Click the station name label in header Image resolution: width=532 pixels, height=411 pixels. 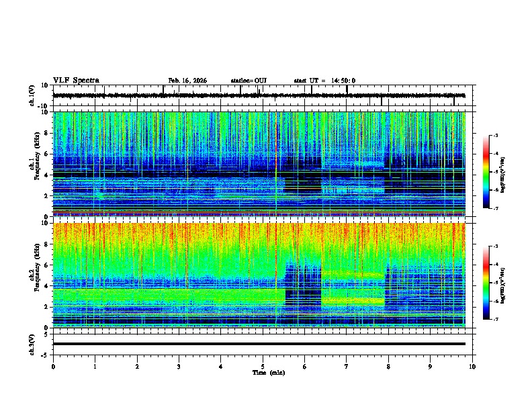249,81
